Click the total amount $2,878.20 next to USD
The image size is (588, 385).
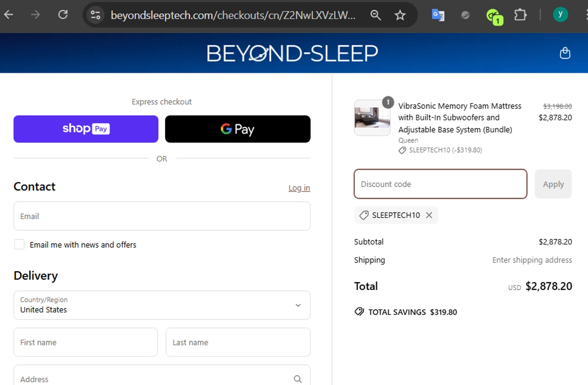click(548, 286)
